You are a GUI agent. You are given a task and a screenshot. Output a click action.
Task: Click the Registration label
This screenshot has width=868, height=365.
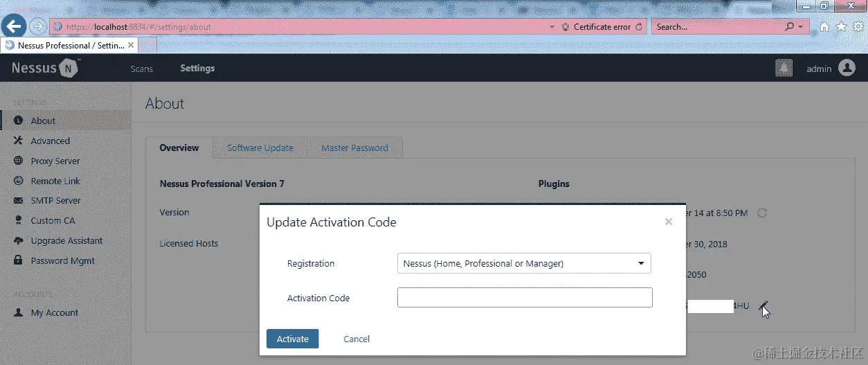[x=311, y=264]
